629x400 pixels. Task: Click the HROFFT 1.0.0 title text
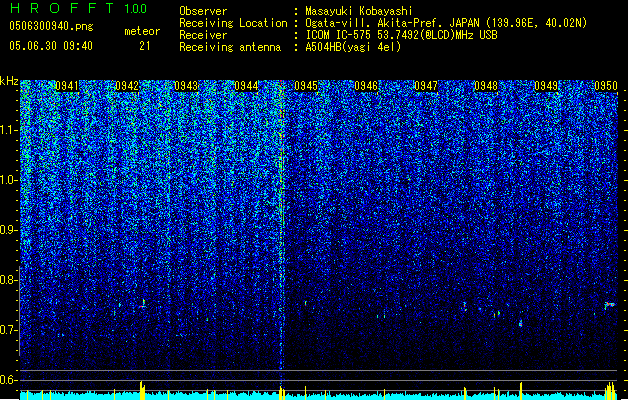point(79,8)
